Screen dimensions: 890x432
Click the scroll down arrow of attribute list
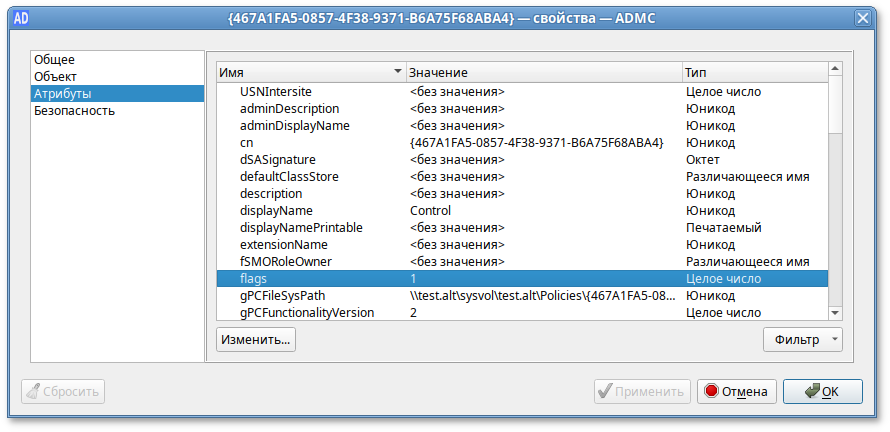[x=835, y=313]
